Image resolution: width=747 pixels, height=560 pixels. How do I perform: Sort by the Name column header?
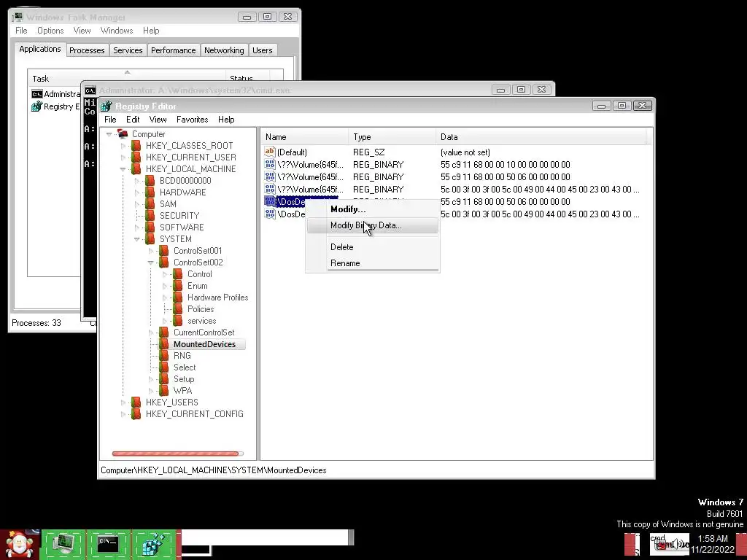click(304, 136)
